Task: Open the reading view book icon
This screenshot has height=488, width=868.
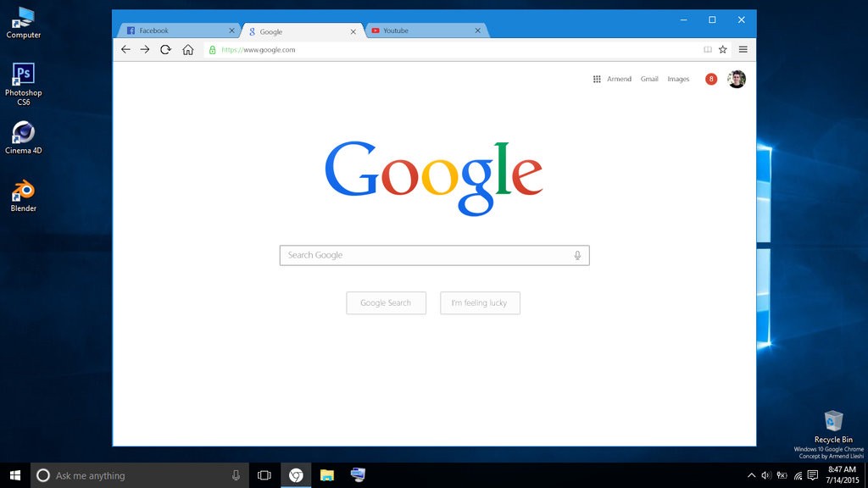Action: click(x=708, y=50)
